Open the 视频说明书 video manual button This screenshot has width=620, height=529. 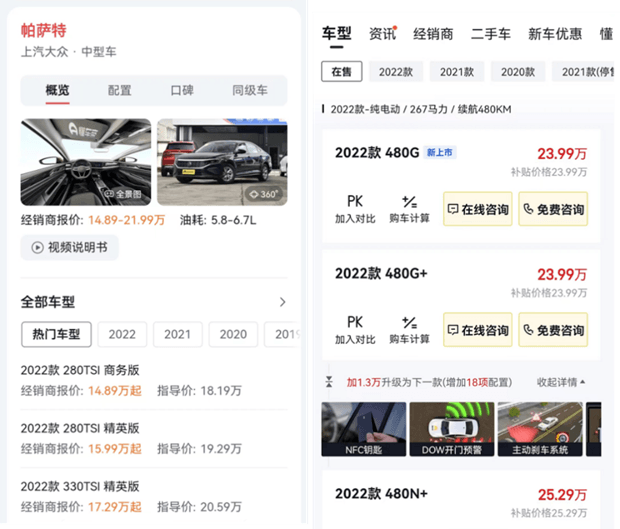click(x=70, y=247)
